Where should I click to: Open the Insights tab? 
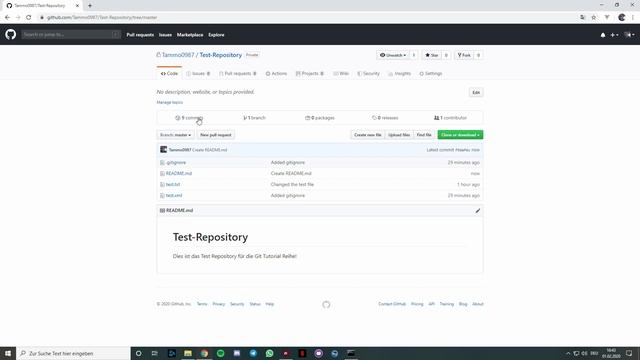click(400, 73)
